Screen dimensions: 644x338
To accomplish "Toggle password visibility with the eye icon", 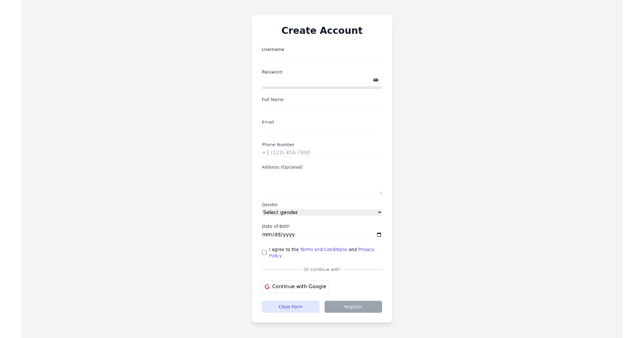I will [376, 80].
